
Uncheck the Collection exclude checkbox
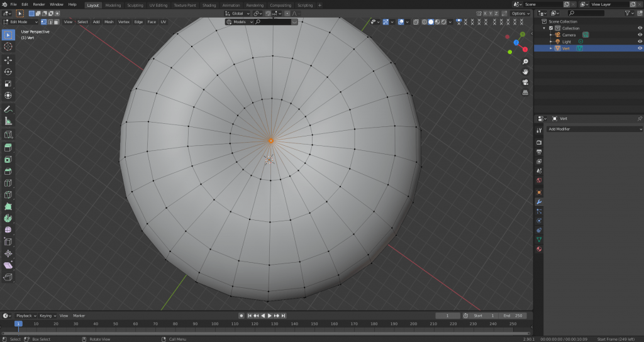[x=551, y=28]
